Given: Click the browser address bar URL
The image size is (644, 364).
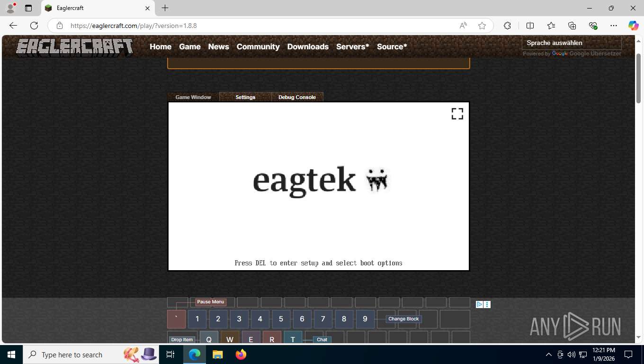Looking at the screenshot, I should [x=134, y=26].
